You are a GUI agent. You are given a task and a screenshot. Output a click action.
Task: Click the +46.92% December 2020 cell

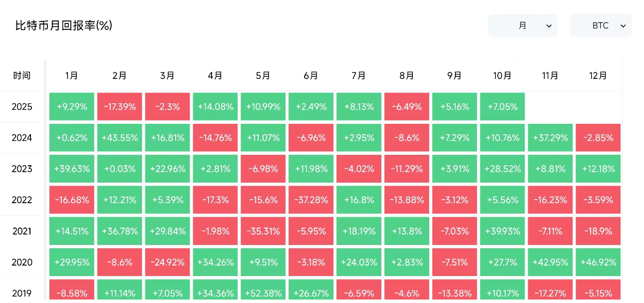click(598, 263)
